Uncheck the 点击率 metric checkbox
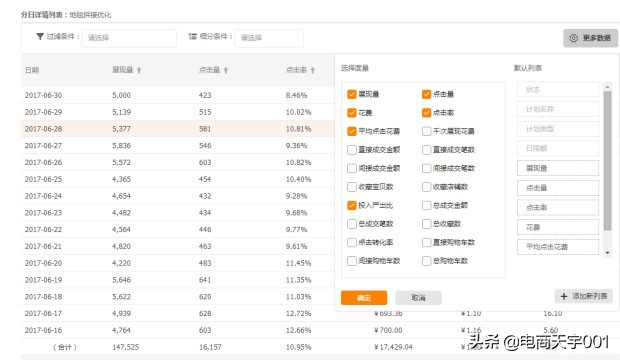Image resolution: width=620 pixels, height=360 pixels. pyautogui.click(x=426, y=113)
